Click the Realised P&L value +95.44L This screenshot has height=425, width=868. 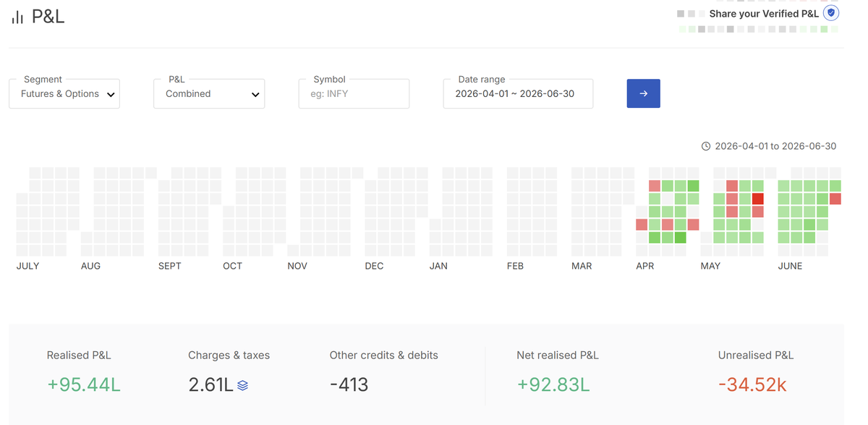click(84, 384)
